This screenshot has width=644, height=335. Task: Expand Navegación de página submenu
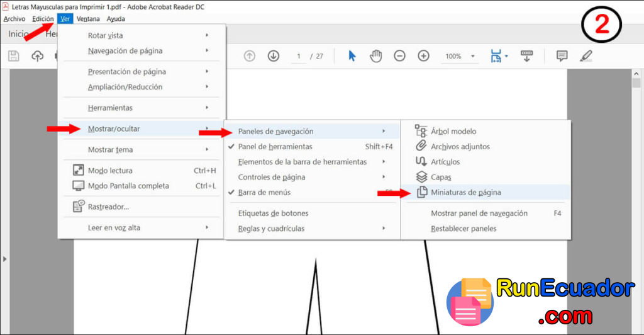click(142, 50)
